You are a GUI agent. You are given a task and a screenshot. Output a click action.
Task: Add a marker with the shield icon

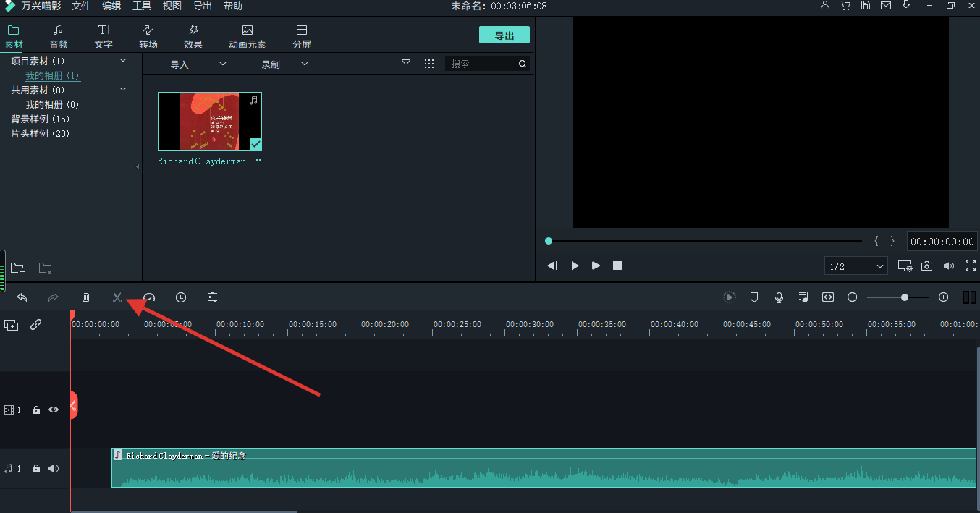[754, 297]
